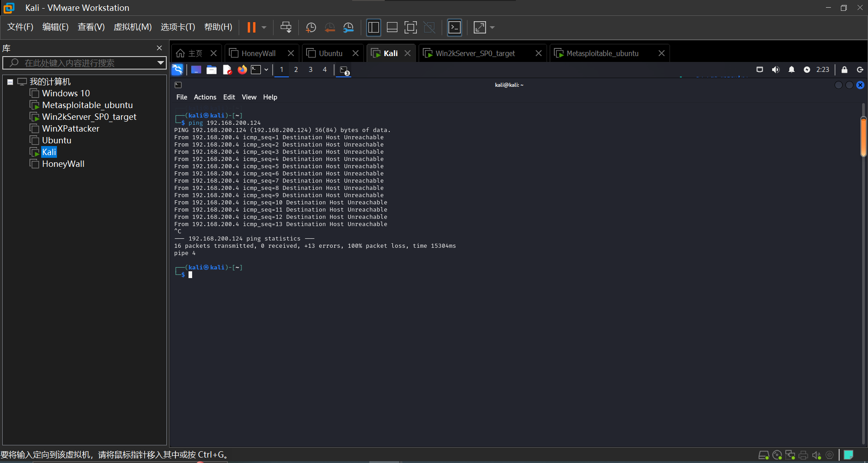
Task: Collapse the 我的计算机 tree node
Action: click(10, 82)
